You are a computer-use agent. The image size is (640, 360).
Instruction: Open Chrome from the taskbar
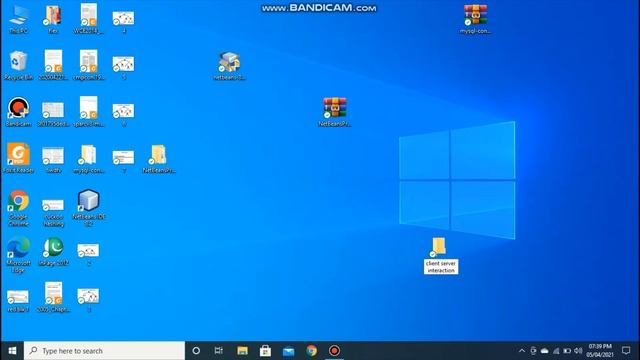point(311,351)
